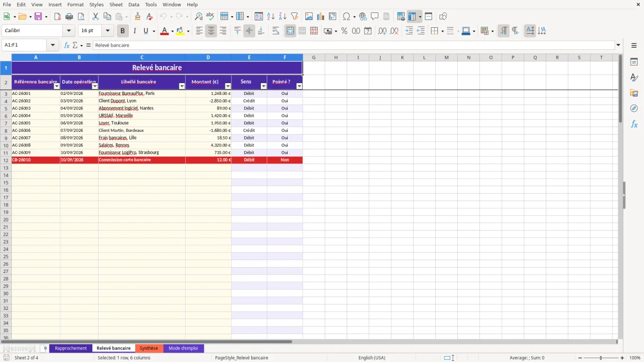The image size is (644, 362).
Task: Open Find & Replace icon
Action: tap(199, 17)
